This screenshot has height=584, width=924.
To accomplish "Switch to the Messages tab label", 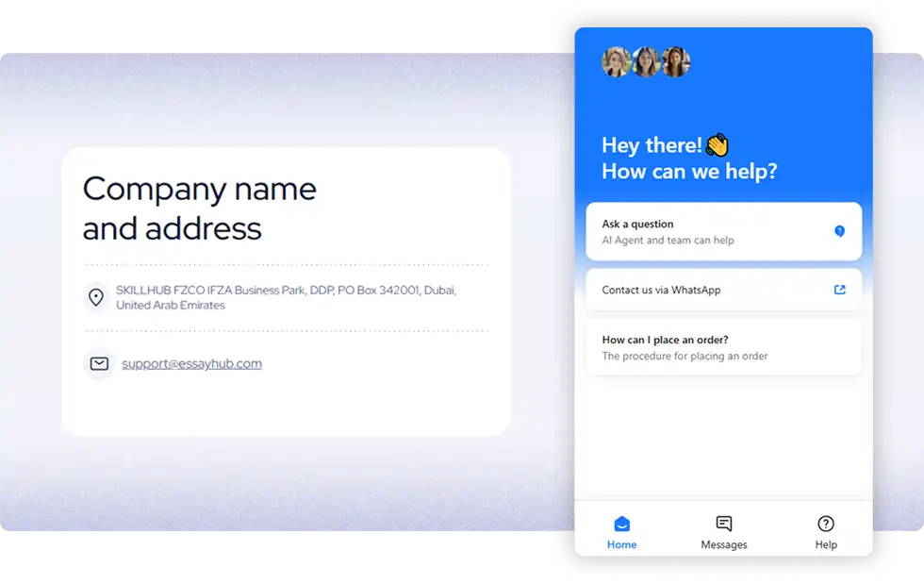I will 724,544.
